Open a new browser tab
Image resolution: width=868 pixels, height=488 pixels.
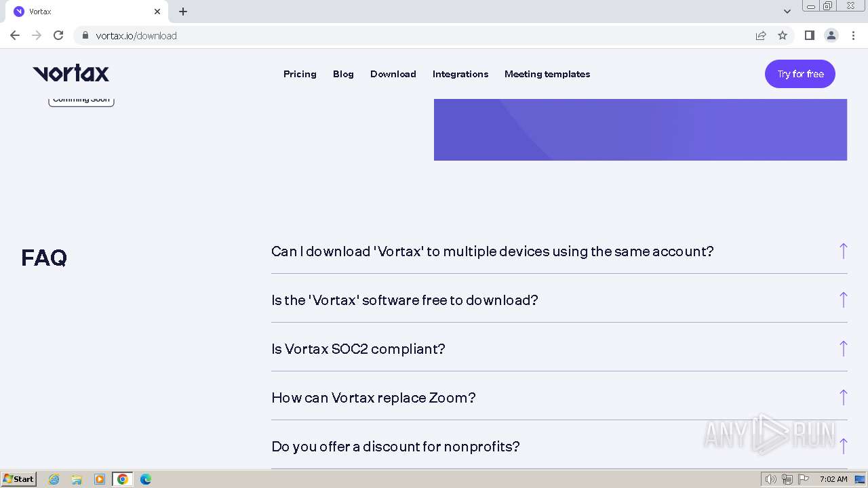tap(183, 12)
